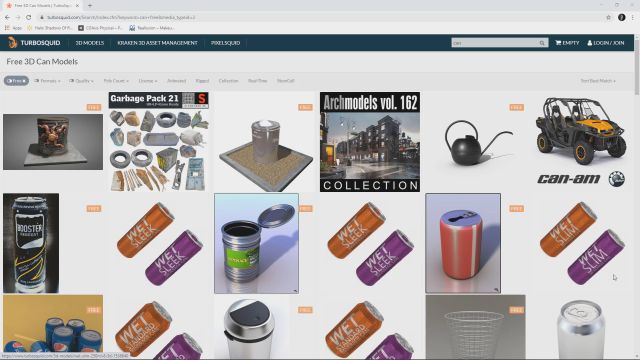
Task: Expand the Poly Count filter dropdown
Action: pos(116,81)
